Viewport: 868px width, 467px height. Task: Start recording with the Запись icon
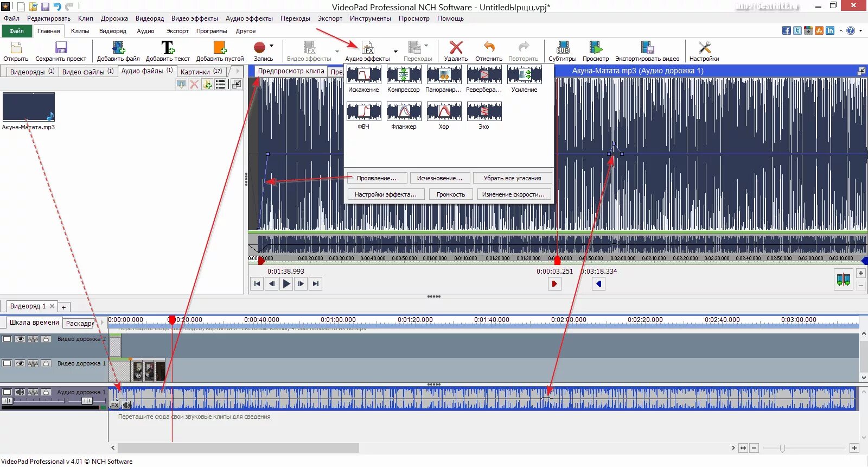click(260, 48)
